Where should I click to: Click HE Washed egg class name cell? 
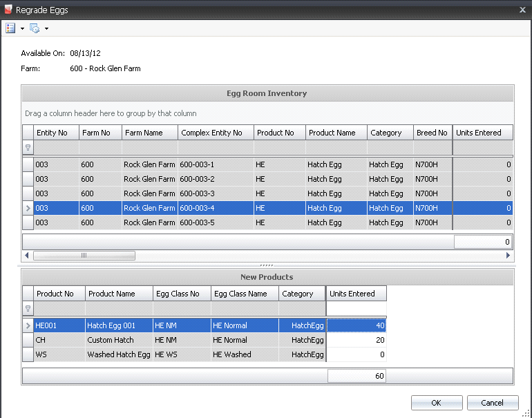[245, 354]
